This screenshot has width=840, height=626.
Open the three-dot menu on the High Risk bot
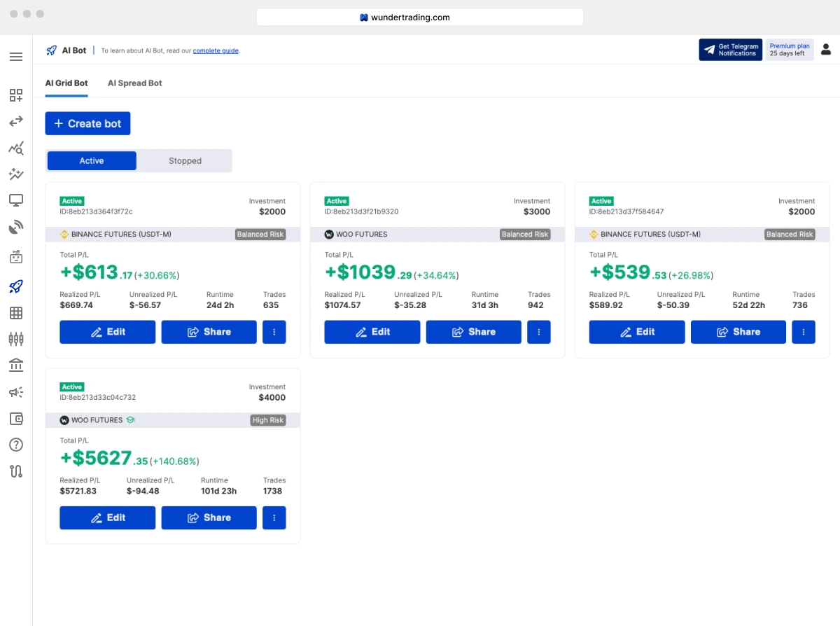click(274, 517)
